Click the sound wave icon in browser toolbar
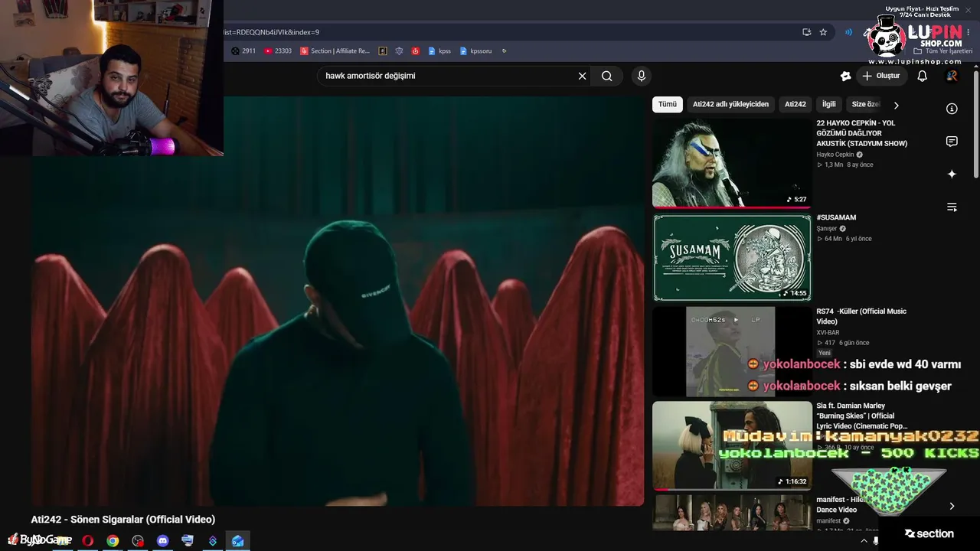980x551 pixels. click(848, 32)
